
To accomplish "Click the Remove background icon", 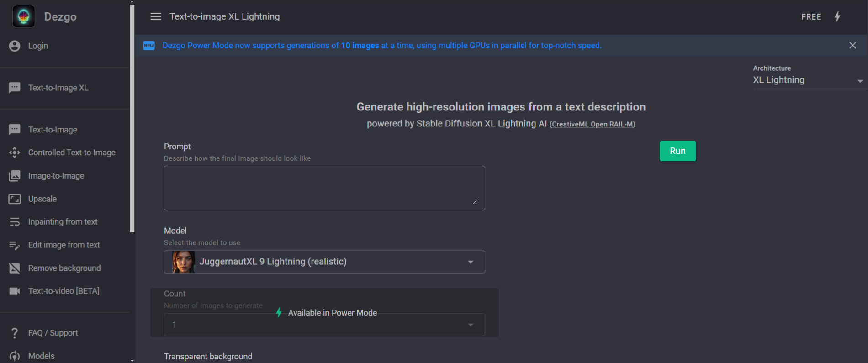I will 15,268.
